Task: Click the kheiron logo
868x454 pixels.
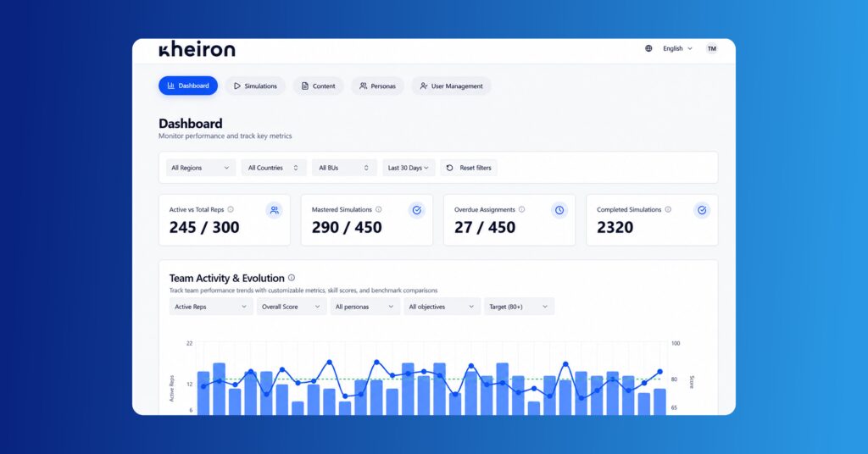Action: [x=197, y=48]
